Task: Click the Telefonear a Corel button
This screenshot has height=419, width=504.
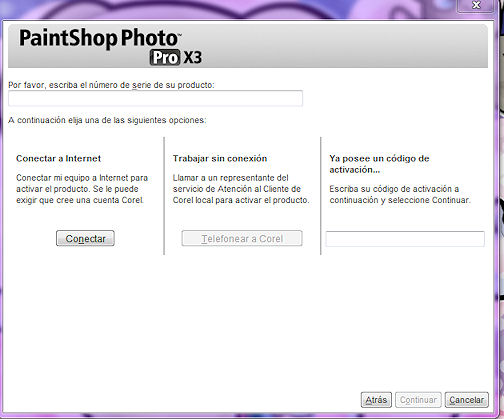Action: 242,238
